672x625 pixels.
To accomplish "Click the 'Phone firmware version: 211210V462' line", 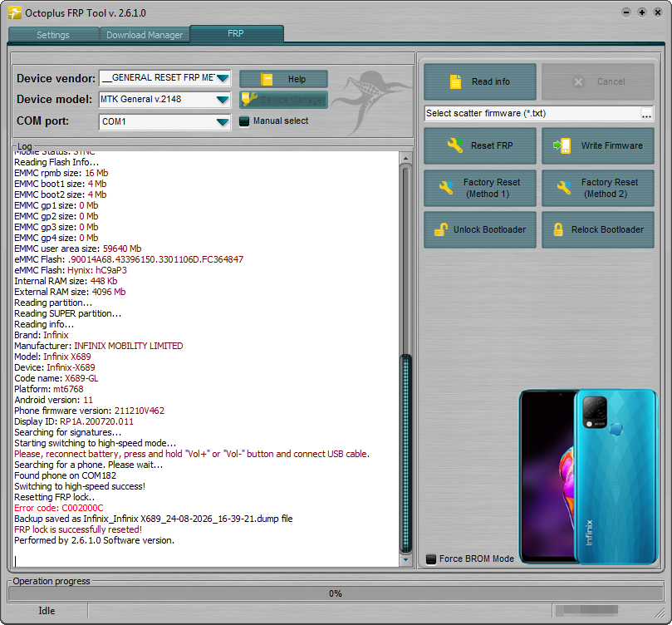I will (89, 411).
